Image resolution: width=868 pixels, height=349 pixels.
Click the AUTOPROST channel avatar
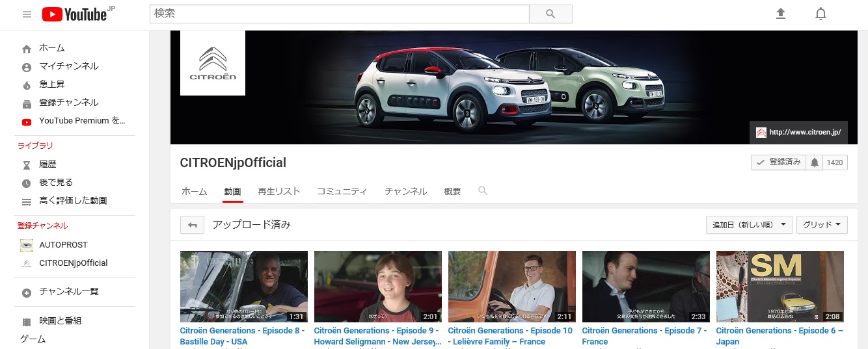[27, 245]
